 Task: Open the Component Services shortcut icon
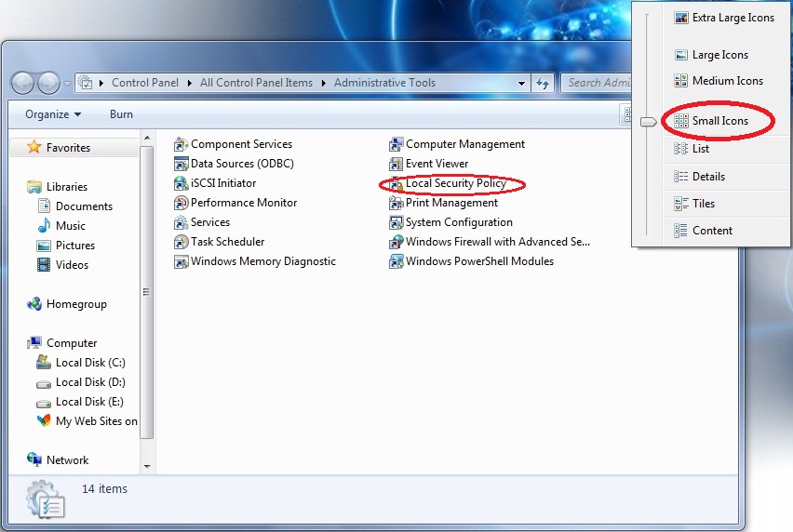(181, 145)
